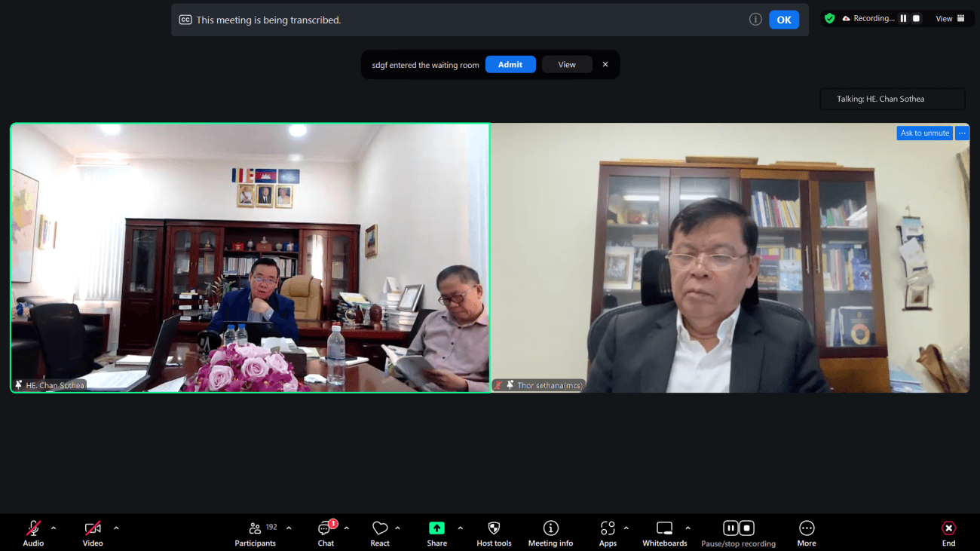Image resolution: width=980 pixels, height=551 pixels.
Task: Open Host tools shield
Action: (x=494, y=533)
